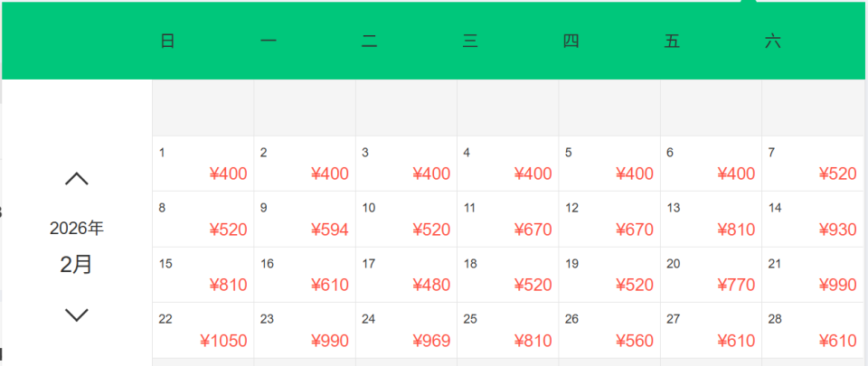Go to previous month with up chevron
This screenshot has width=868, height=366.
point(77,179)
